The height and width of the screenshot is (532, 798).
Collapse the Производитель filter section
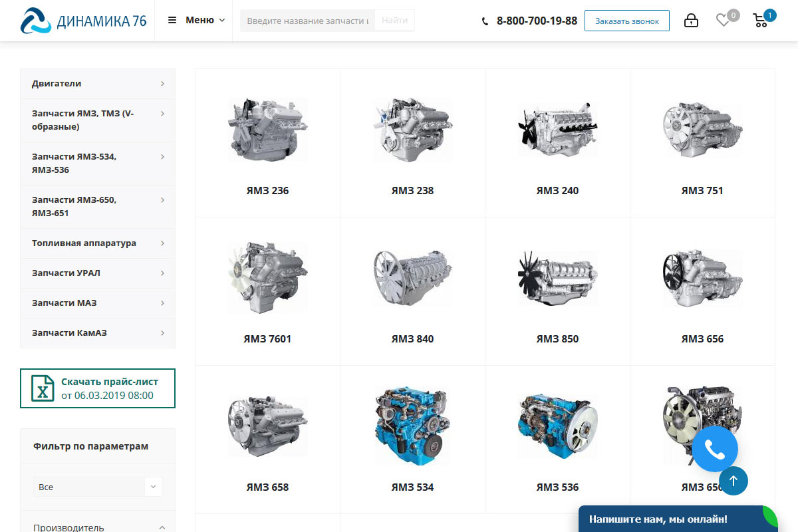[x=162, y=527]
